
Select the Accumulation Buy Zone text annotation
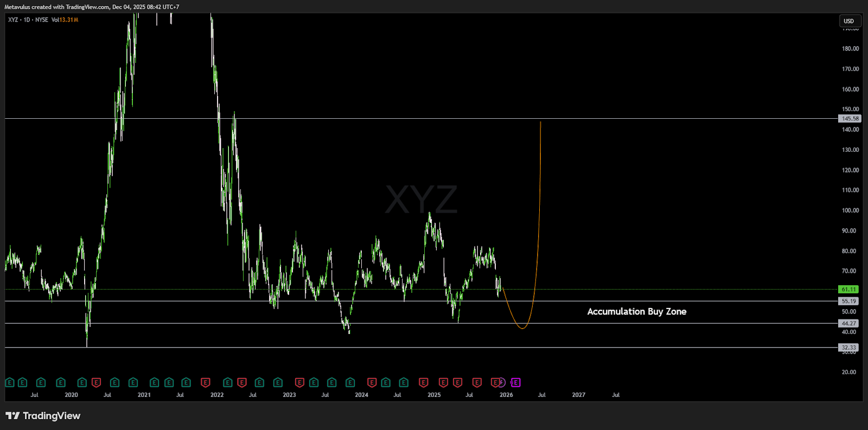[636, 312]
